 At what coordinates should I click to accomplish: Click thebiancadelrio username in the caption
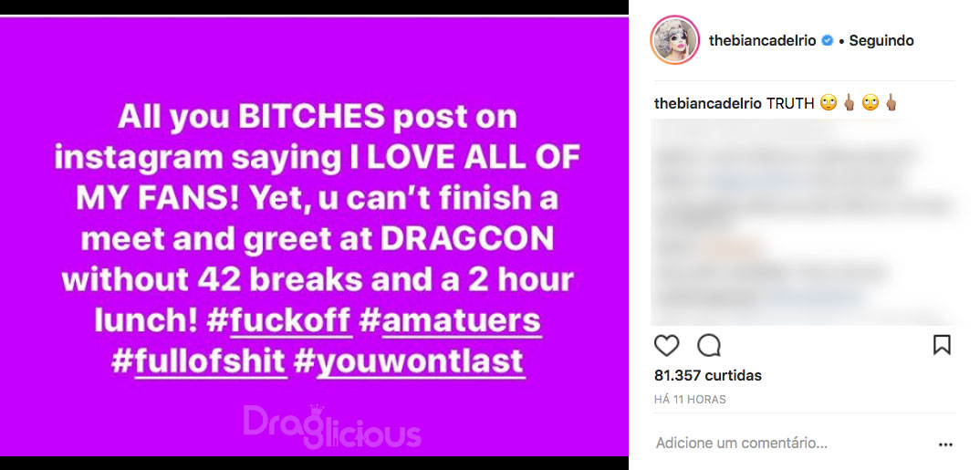[707, 104]
